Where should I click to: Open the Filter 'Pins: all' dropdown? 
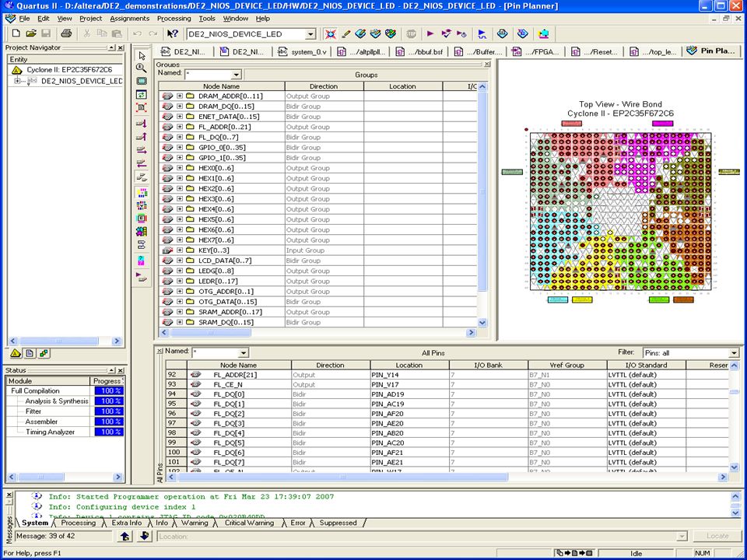coord(734,353)
